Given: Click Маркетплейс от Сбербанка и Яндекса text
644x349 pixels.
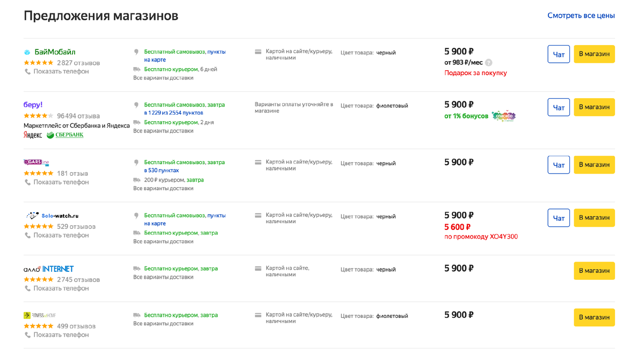Looking at the screenshot, I should click(77, 126).
